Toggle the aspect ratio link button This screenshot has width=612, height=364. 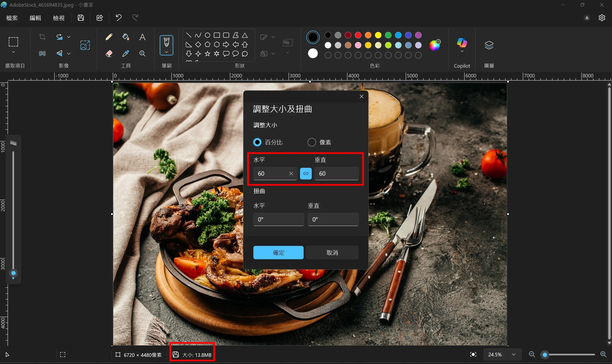306,174
